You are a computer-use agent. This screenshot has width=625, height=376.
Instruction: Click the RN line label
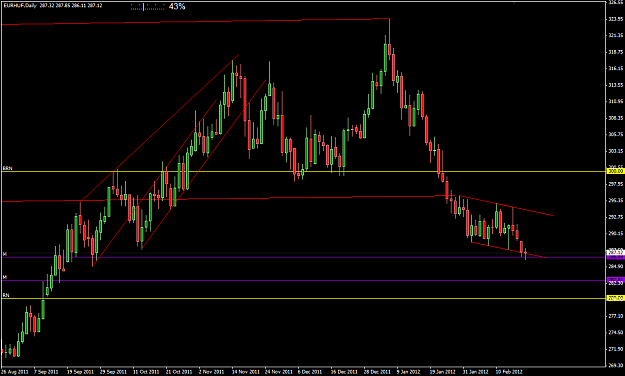tap(6, 295)
